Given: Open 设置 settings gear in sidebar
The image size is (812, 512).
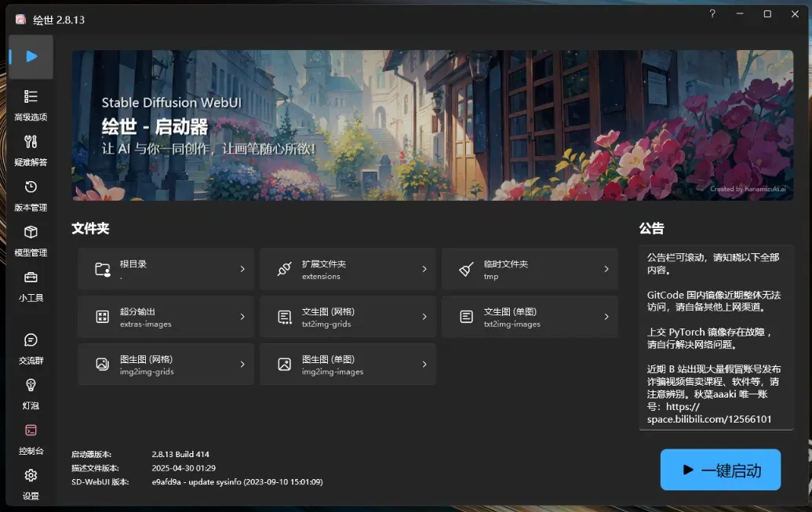Looking at the screenshot, I should [31, 477].
